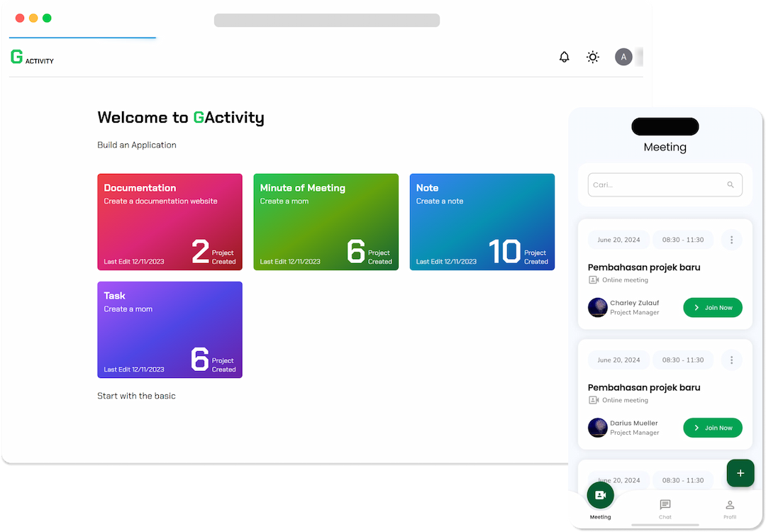Open the user avatar A menu
The width and height of the screenshot is (766, 532).
point(623,57)
